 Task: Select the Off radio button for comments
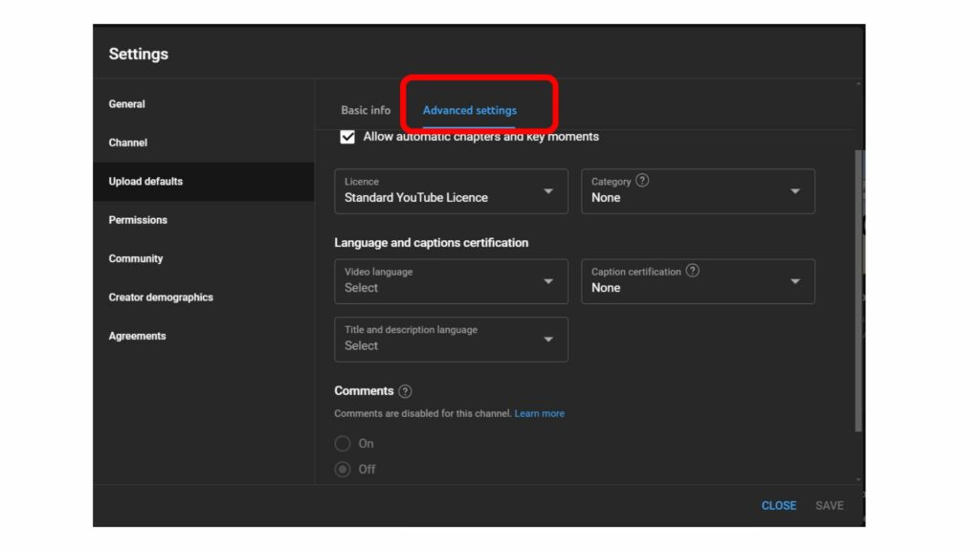point(343,469)
